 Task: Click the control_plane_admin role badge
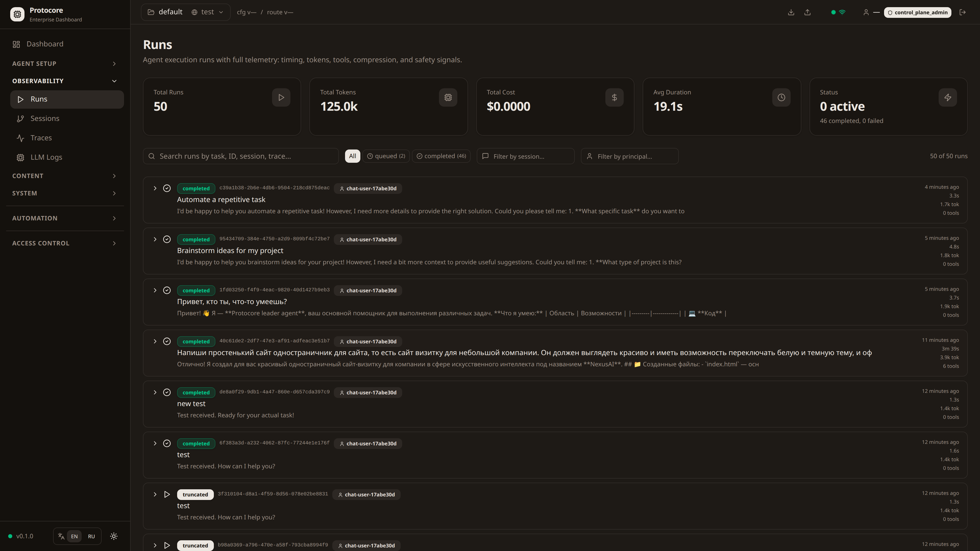[x=917, y=12]
